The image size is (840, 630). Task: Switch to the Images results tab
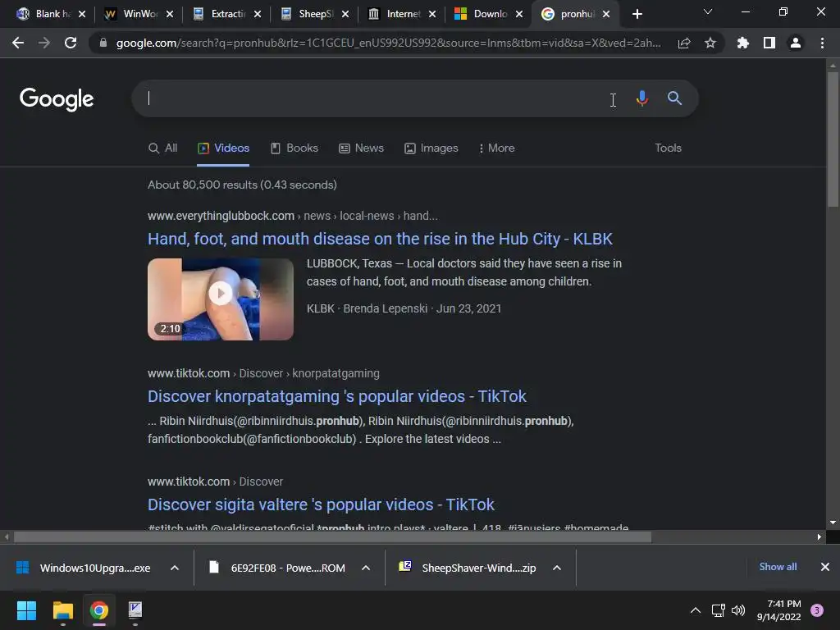point(431,148)
